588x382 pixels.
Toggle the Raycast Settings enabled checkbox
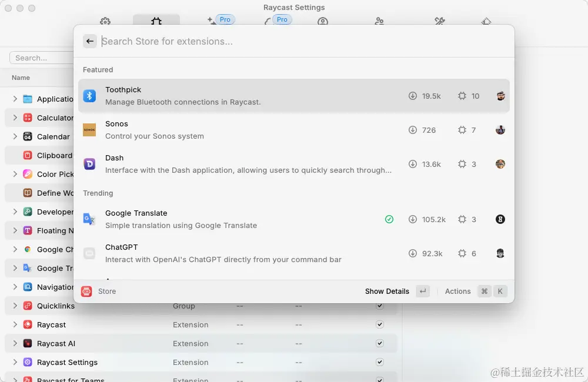point(379,362)
